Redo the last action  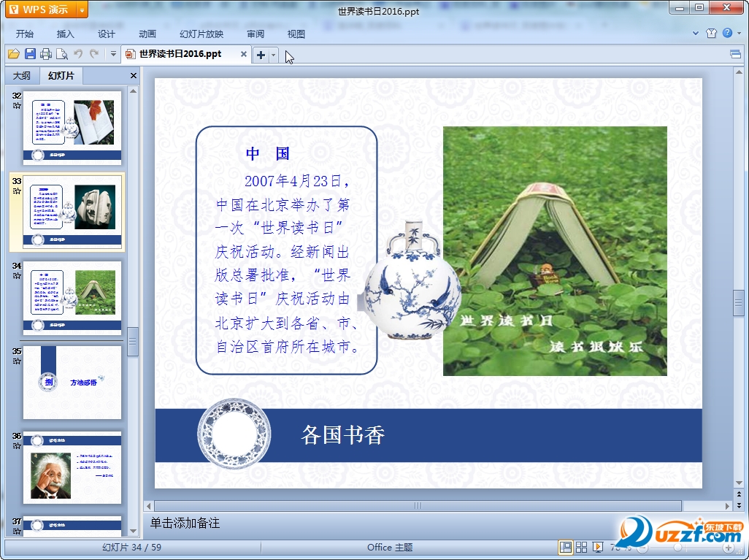tap(94, 54)
